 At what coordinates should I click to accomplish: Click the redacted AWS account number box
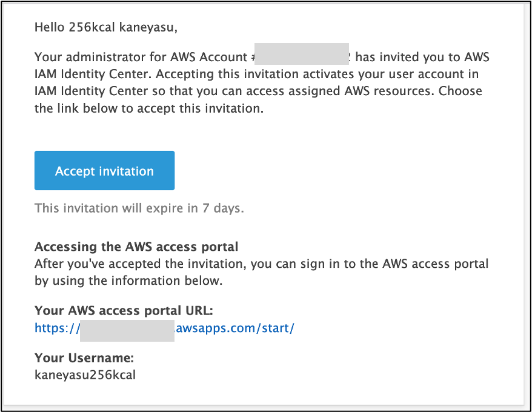pos(302,54)
